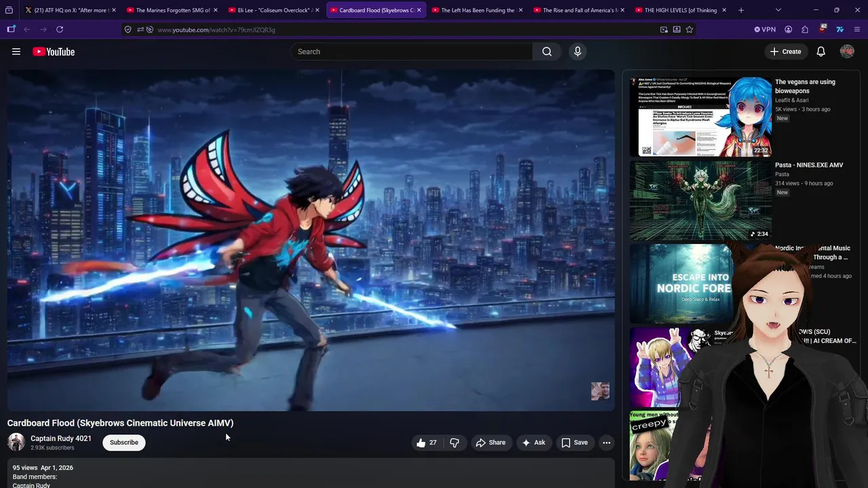The height and width of the screenshot is (488, 868).
Task: Click the main video player
Action: click(311, 240)
